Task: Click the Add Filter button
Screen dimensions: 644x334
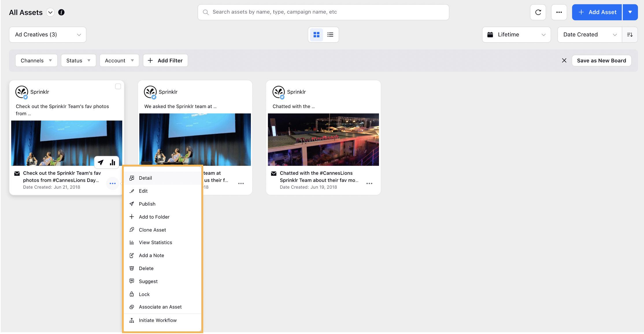Action: [165, 60]
